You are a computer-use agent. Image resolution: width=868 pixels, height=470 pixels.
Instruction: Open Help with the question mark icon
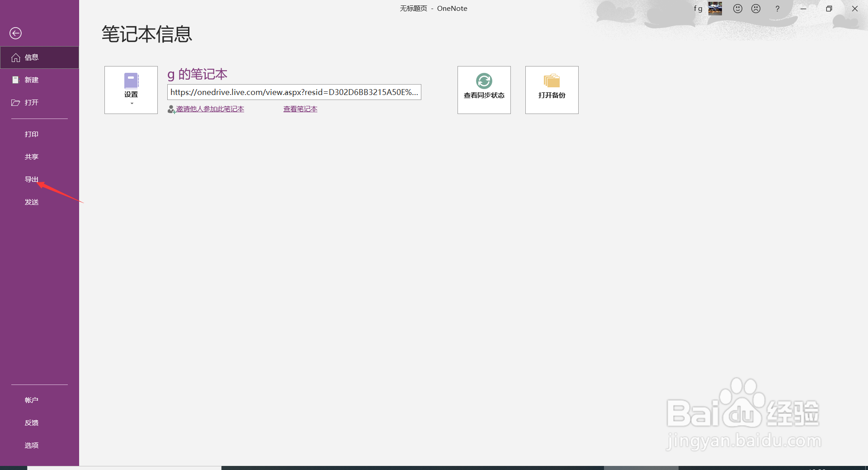[x=778, y=9]
